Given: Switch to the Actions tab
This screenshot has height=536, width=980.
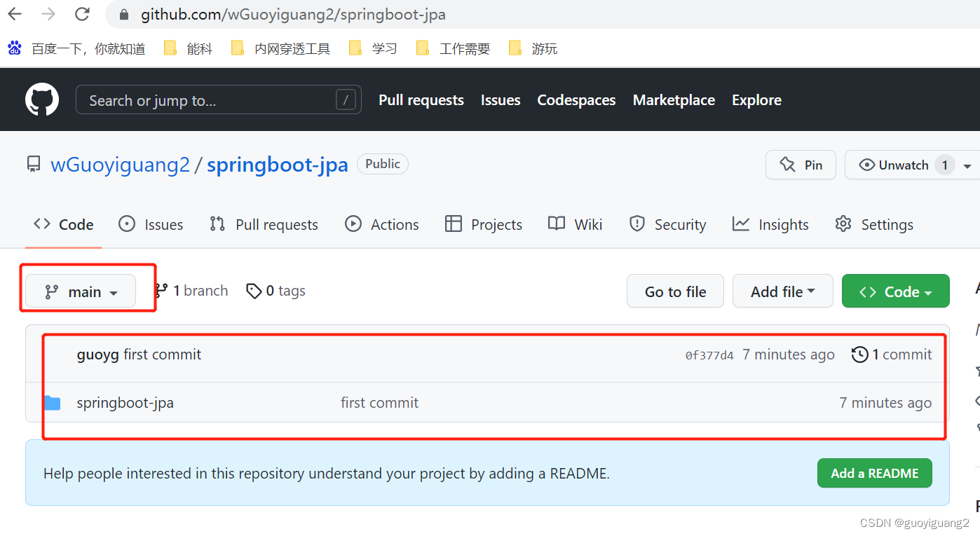Looking at the screenshot, I should click(x=382, y=224).
